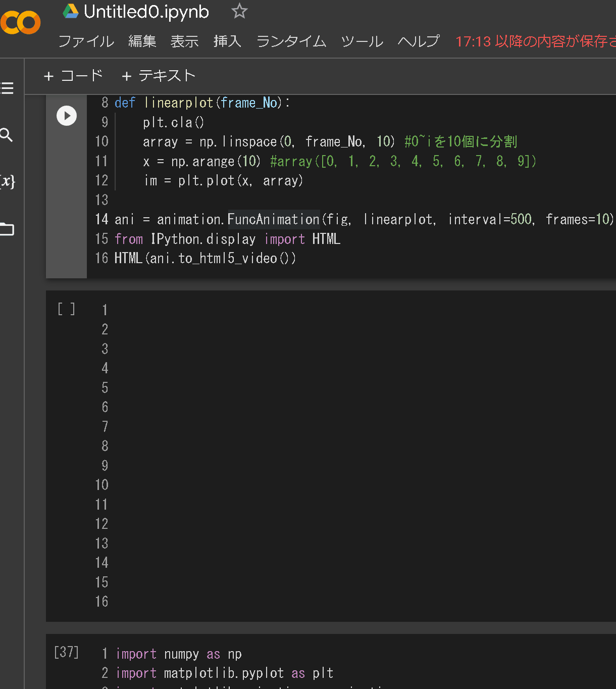Click 'plt.cla()' on line 9
616x689 pixels.
173,122
